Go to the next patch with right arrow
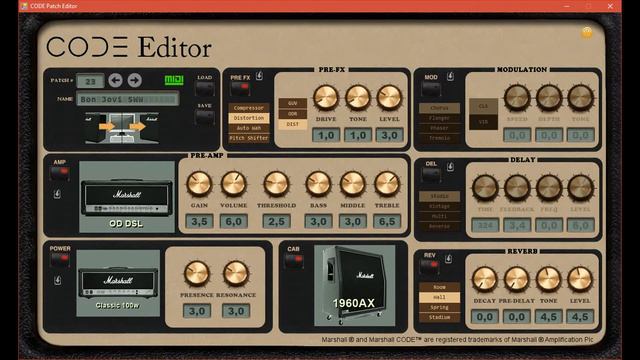Viewport: 640px width, 360px height. [134, 80]
